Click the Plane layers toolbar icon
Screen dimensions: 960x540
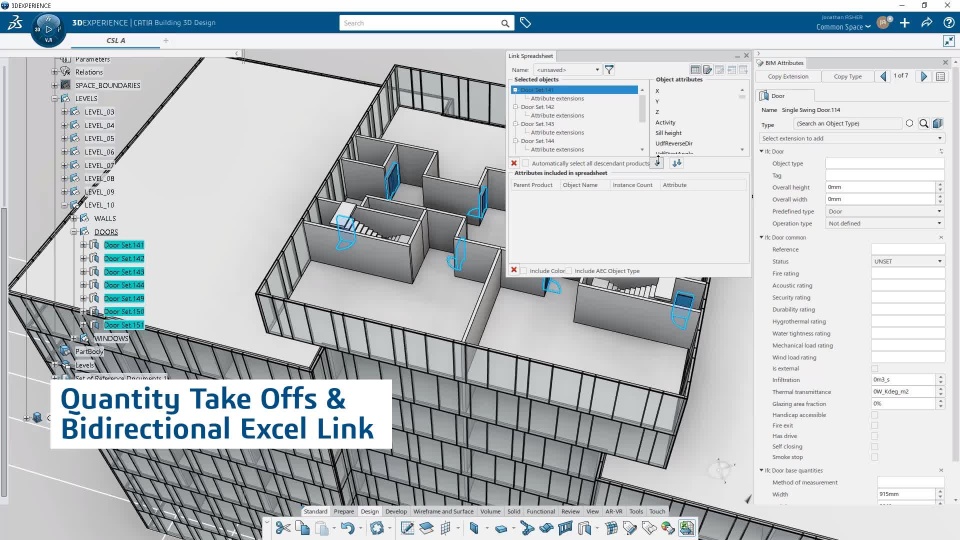(427, 528)
